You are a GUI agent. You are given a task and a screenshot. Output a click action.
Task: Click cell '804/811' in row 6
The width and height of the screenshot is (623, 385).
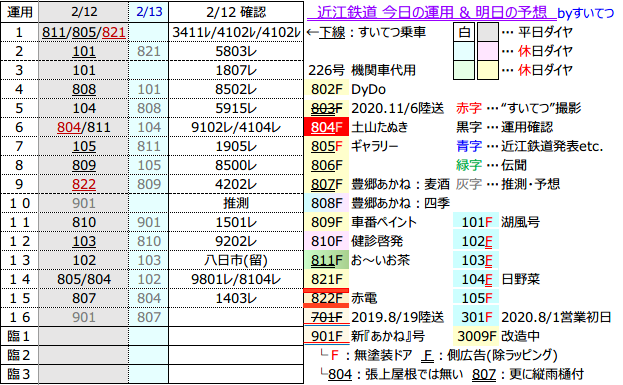84,127
